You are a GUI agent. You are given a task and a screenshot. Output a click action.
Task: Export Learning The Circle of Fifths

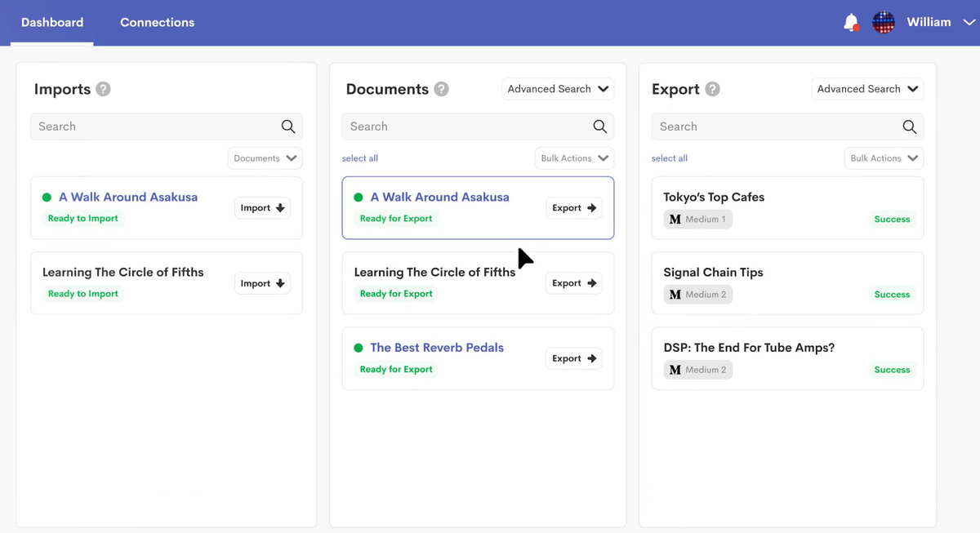point(573,283)
